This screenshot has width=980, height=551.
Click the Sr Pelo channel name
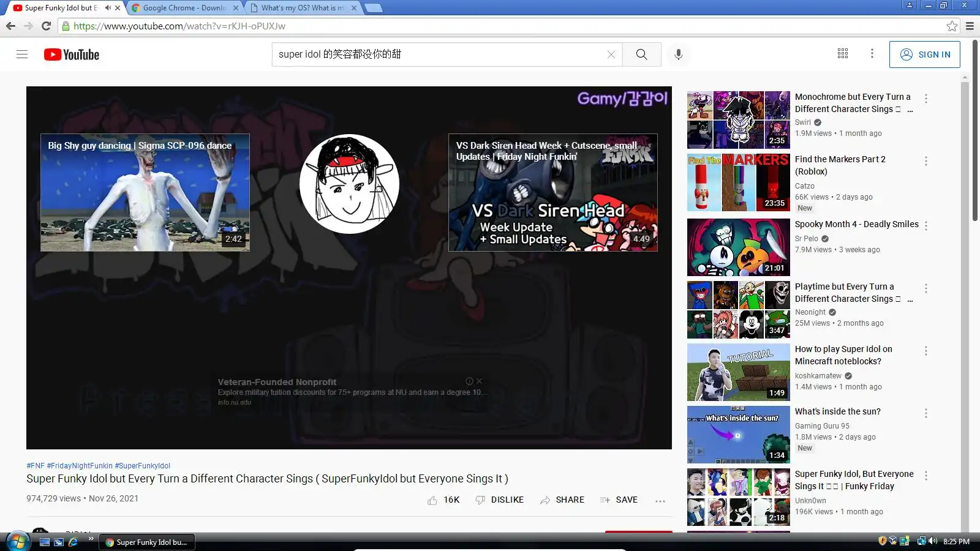tap(806, 239)
